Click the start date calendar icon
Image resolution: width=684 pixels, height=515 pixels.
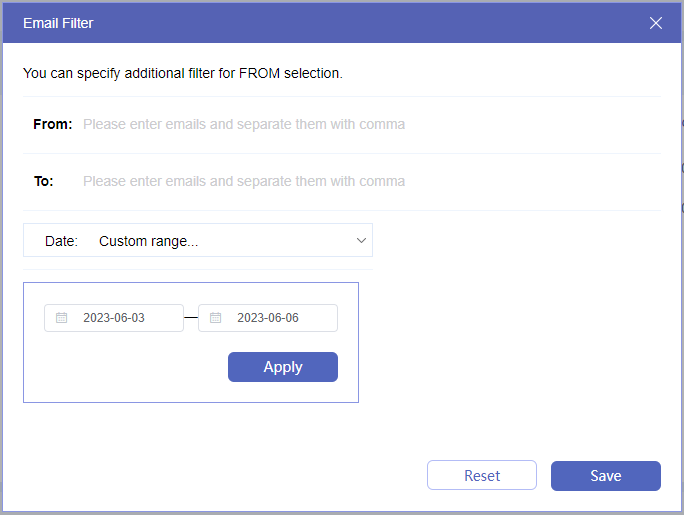[x=62, y=318]
